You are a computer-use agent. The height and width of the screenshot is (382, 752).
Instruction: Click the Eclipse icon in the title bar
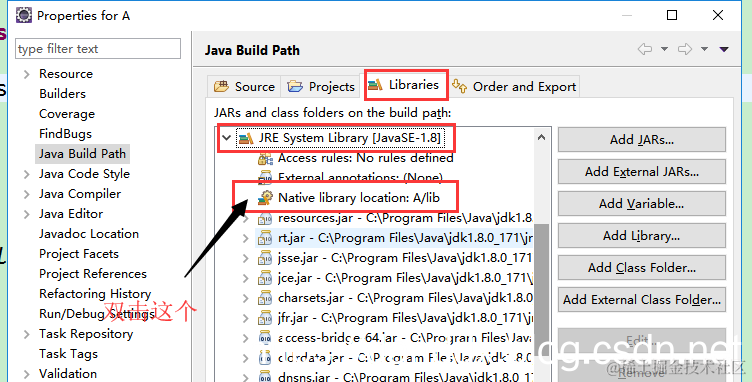pos(24,15)
